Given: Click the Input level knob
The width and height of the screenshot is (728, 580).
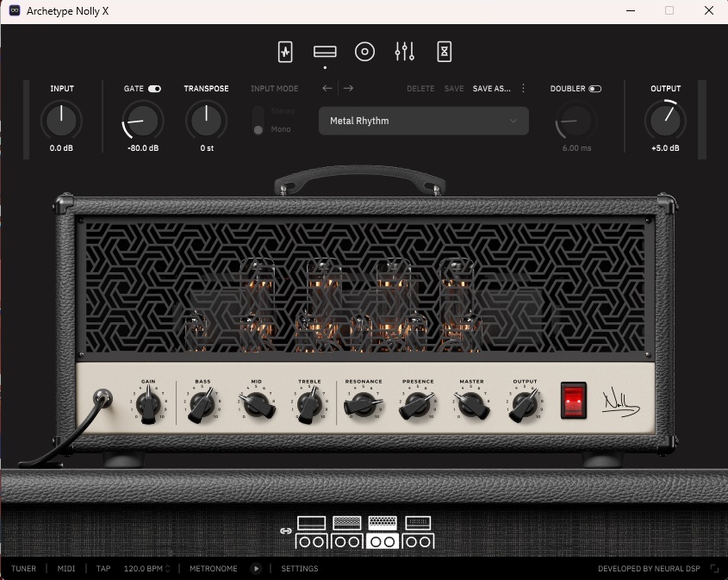Looking at the screenshot, I should (x=61, y=121).
